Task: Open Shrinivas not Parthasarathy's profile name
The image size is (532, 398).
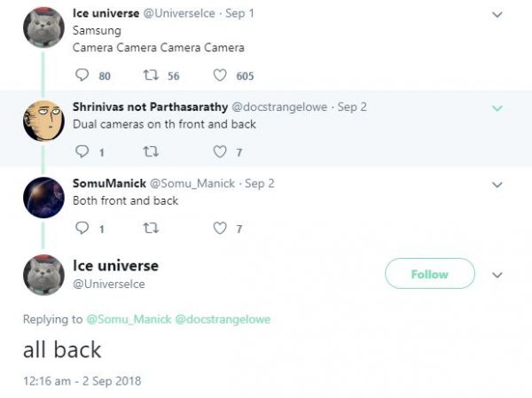Action: click(150, 107)
